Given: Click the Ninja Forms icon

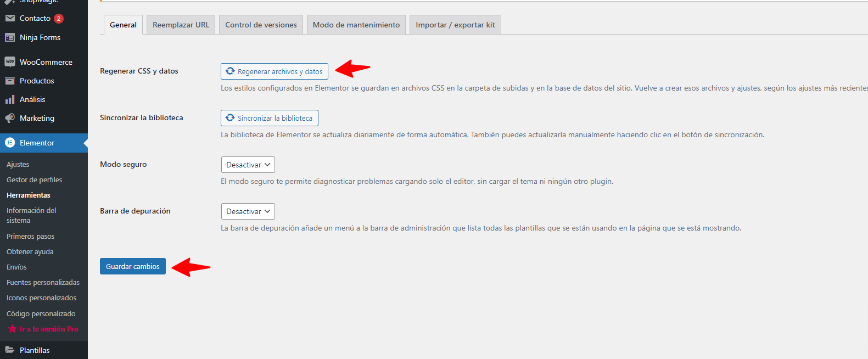Looking at the screenshot, I should click(10, 37).
